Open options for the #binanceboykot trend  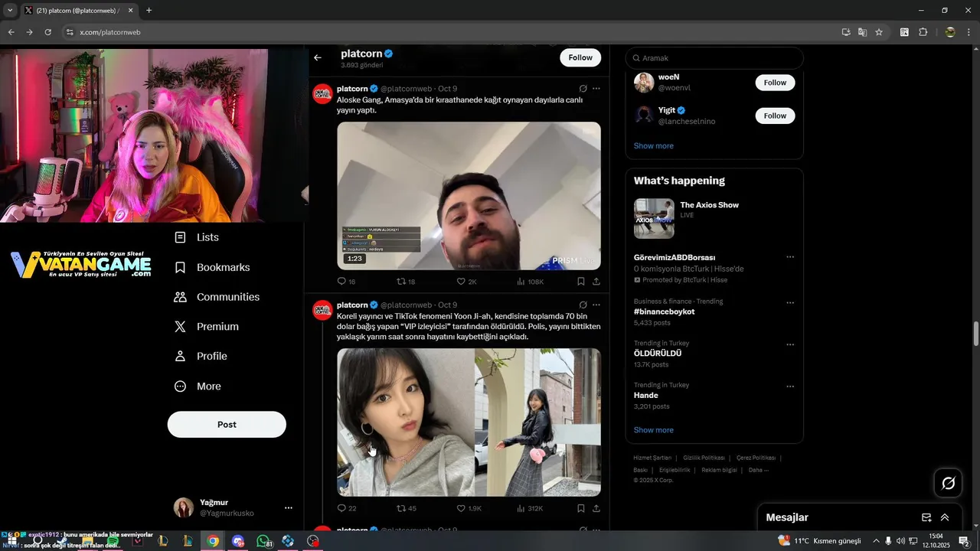point(790,302)
